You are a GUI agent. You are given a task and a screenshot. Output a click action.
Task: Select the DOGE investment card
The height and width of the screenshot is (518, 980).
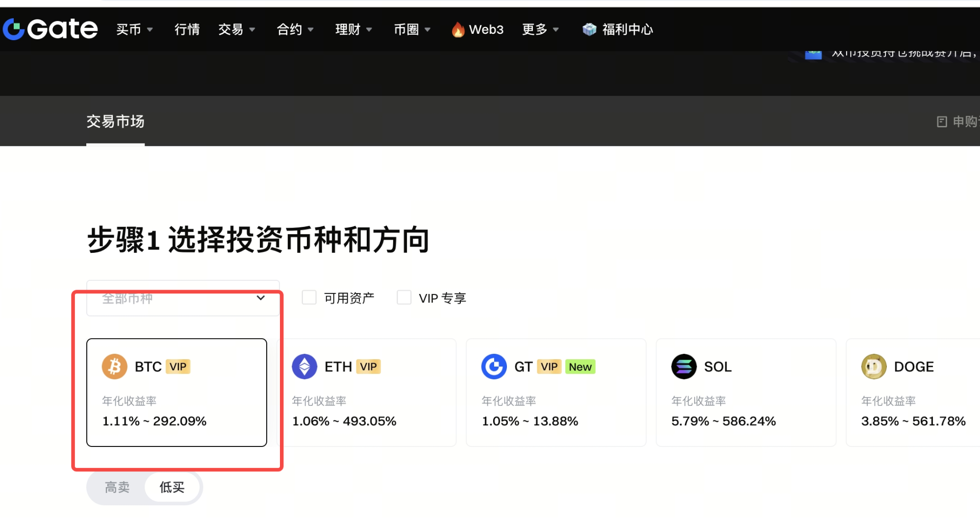913,393
